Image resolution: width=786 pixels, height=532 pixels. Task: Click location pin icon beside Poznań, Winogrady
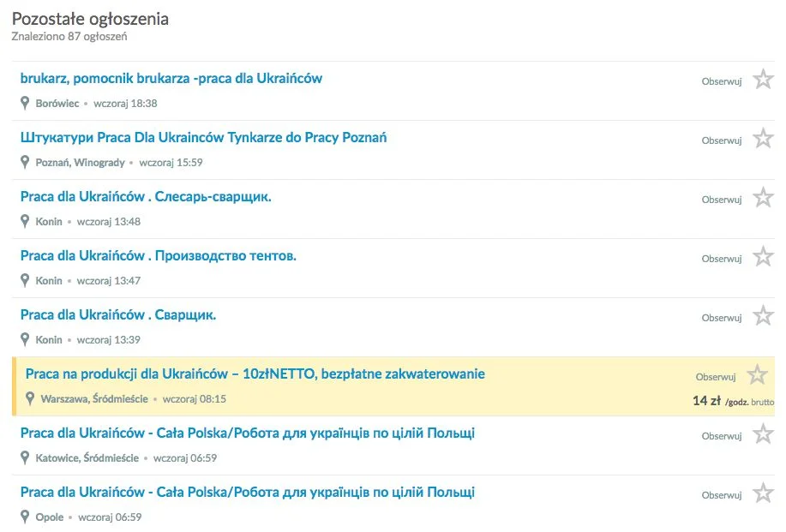(x=25, y=162)
